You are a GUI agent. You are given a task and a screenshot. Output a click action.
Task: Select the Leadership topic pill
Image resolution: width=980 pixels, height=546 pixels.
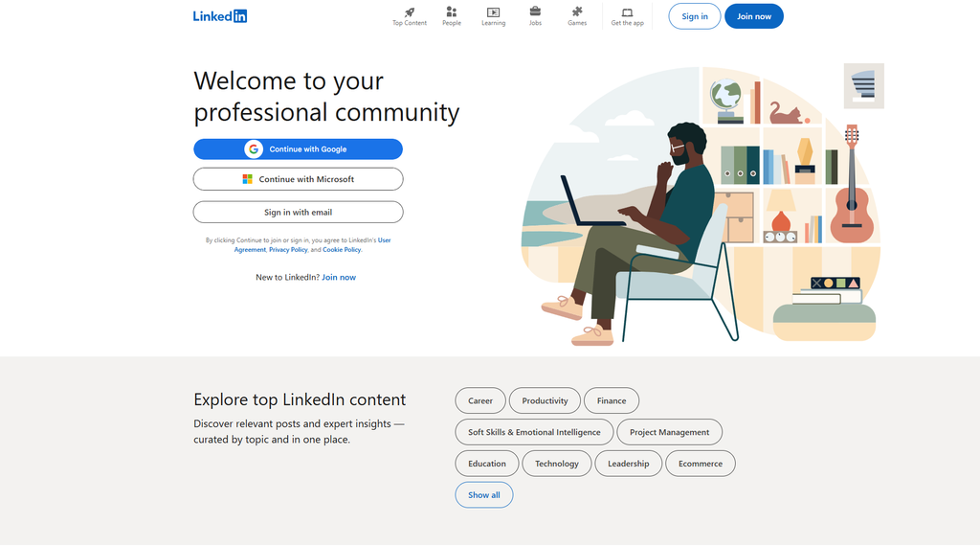pyautogui.click(x=628, y=464)
